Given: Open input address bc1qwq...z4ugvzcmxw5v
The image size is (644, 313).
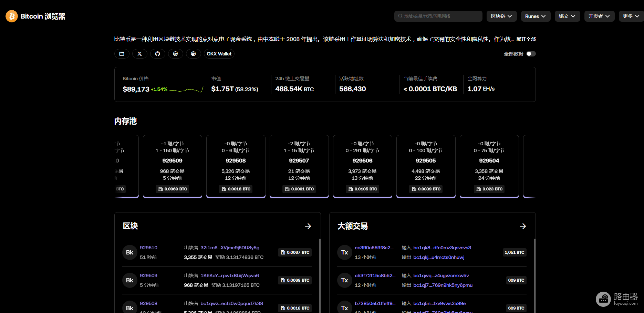Looking at the screenshot, I should [x=441, y=275].
